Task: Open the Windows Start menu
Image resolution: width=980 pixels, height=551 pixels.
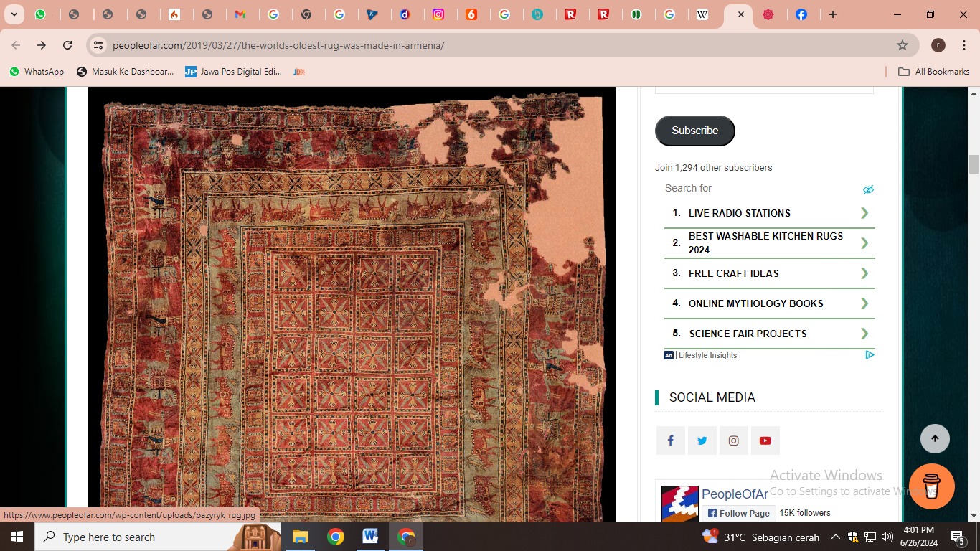Action: [17, 537]
